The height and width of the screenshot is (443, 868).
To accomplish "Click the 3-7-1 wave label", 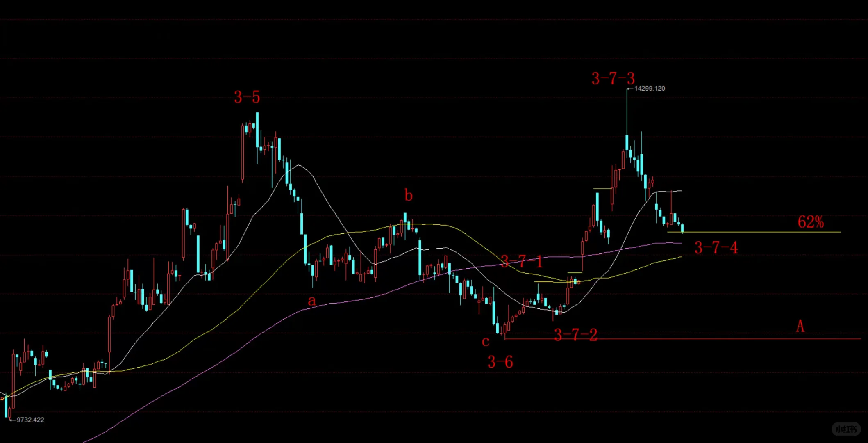I will click(522, 261).
